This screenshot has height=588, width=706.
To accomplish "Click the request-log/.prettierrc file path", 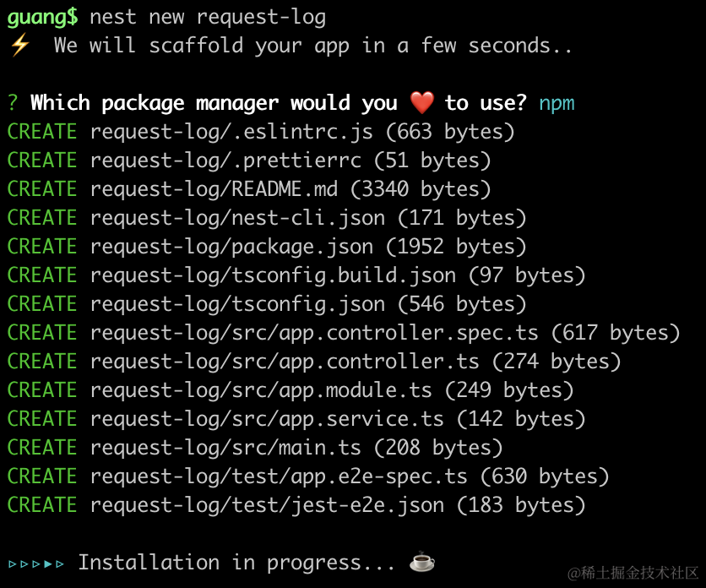I will pyautogui.click(x=225, y=161).
